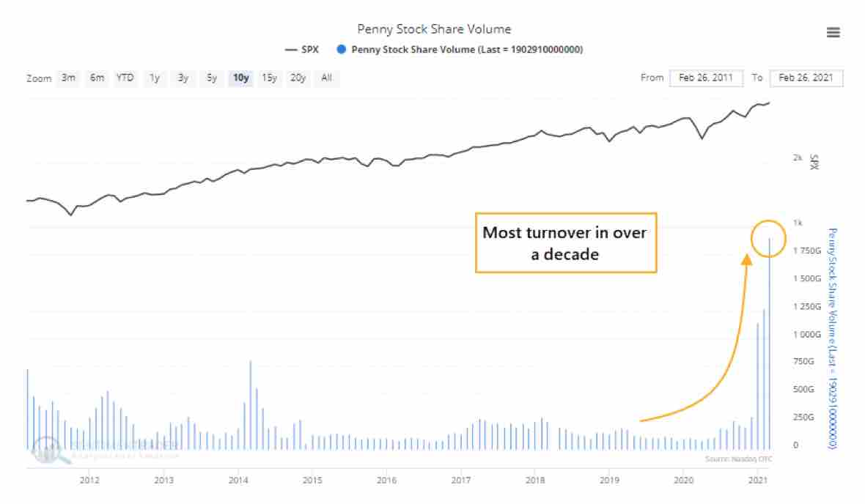Choose the 15y zoom range
865x504 pixels.
(269, 78)
